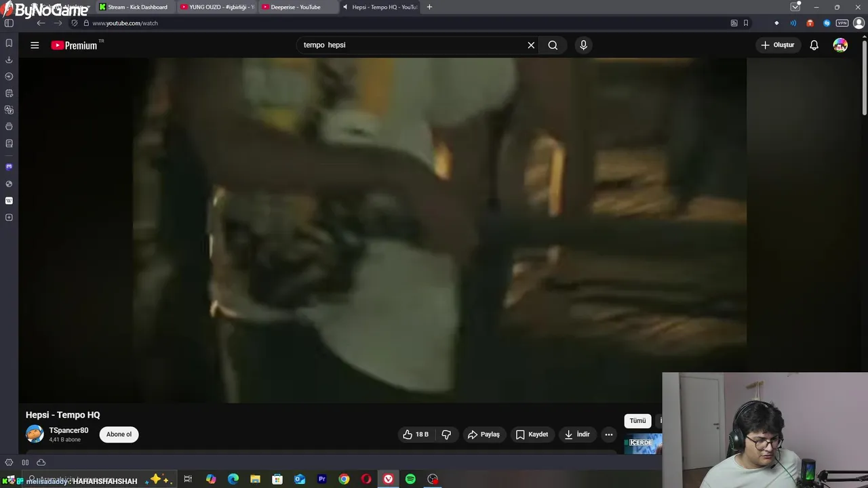Open more actions three-dot menu

pyautogui.click(x=609, y=434)
